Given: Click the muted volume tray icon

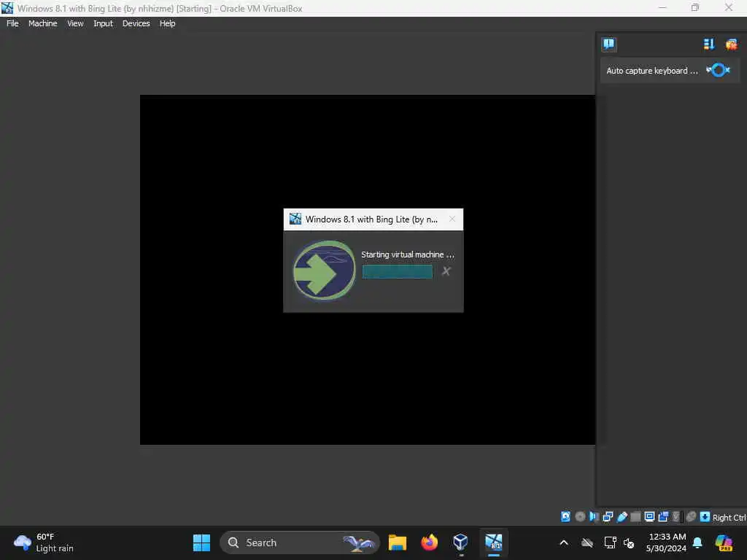Looking at the screenshot, I should (630, 542).
